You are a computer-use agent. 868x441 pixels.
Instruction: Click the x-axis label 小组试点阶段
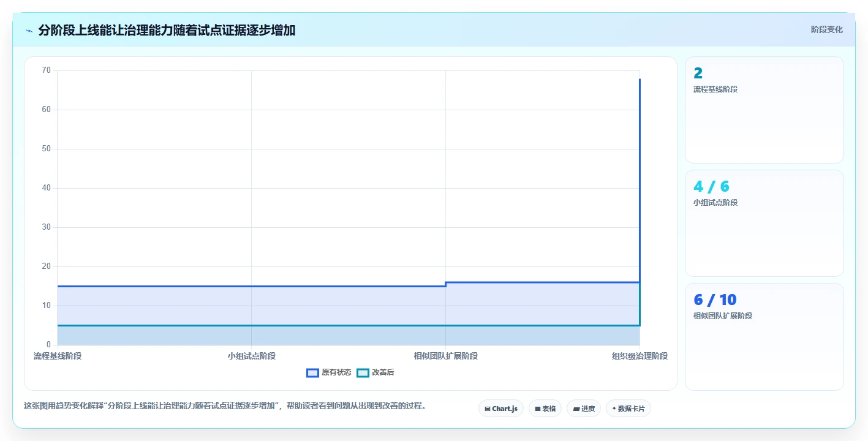click(251, 356)
